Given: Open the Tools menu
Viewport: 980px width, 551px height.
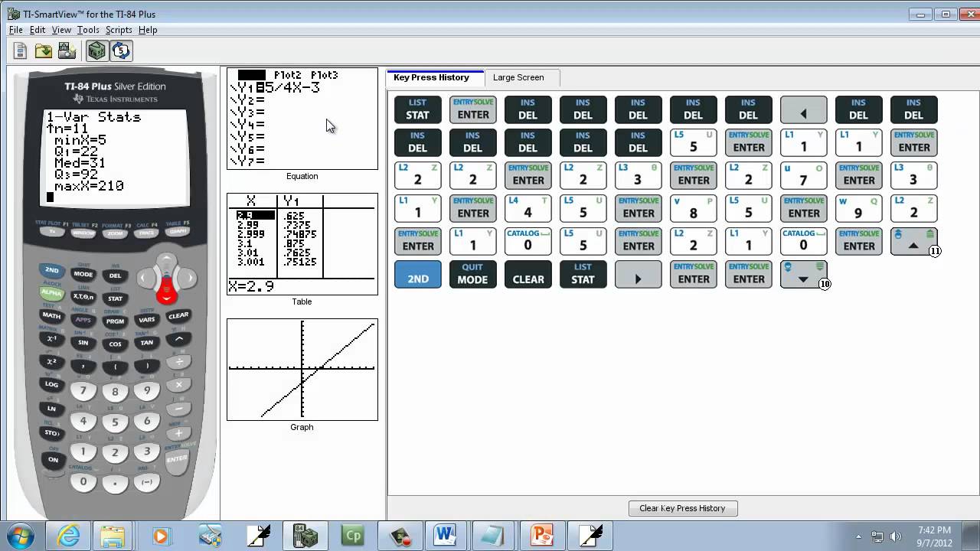Looking at the screenshot, I should pos(88,30).
